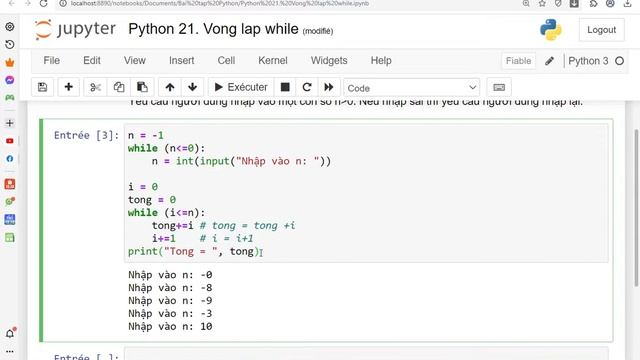Click the code line 'tong = 0'
640x360 pixels.
click(x=152, y=200)
